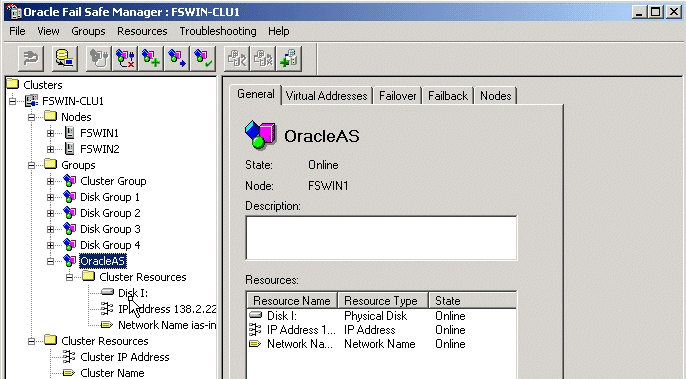Screen dimensions: 686x379
Task: Collapse the Groups folder
Action: tap(31, 165)
